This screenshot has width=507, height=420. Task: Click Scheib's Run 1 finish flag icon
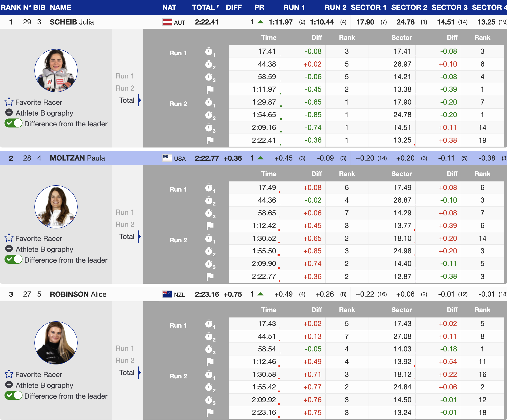pyautogui.click(x=210, y=89)
